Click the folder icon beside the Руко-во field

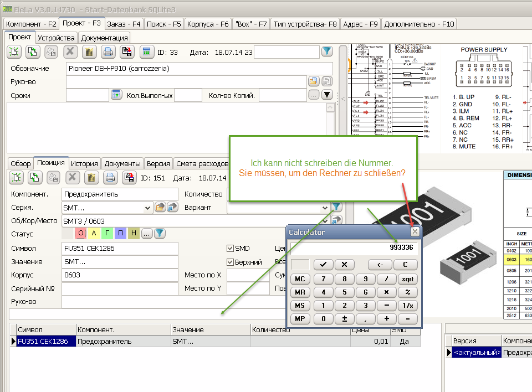pyautogui.click(x=314, y=81)
